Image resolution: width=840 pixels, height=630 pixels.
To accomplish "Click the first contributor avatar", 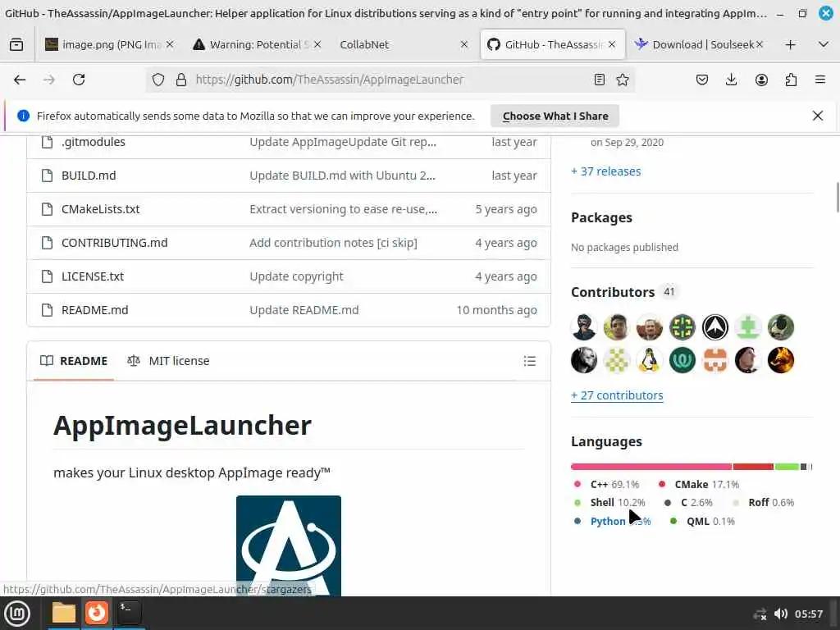I will click(583, 327).
